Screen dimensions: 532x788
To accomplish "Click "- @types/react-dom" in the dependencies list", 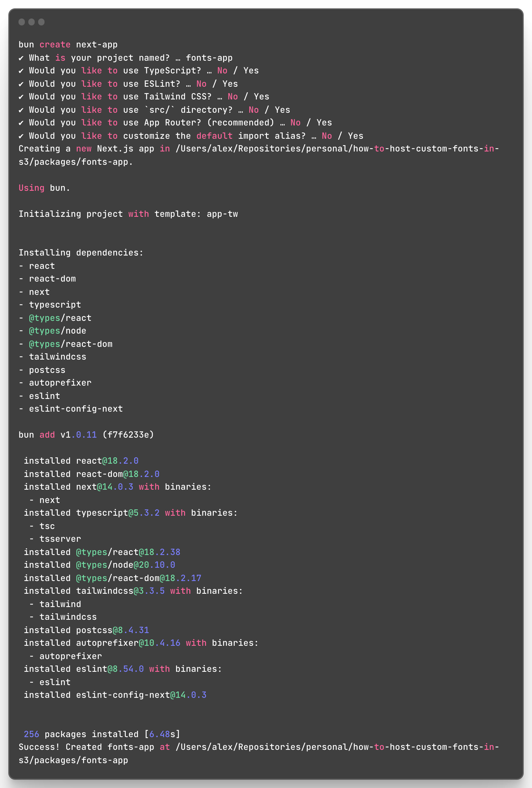I will point(65,344).
